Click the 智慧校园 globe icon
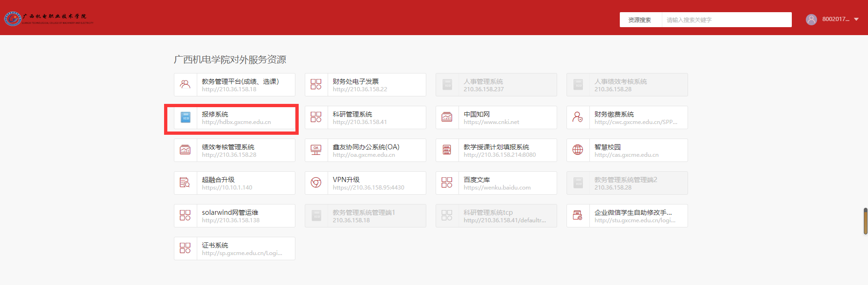 click(x=578, y=150)
